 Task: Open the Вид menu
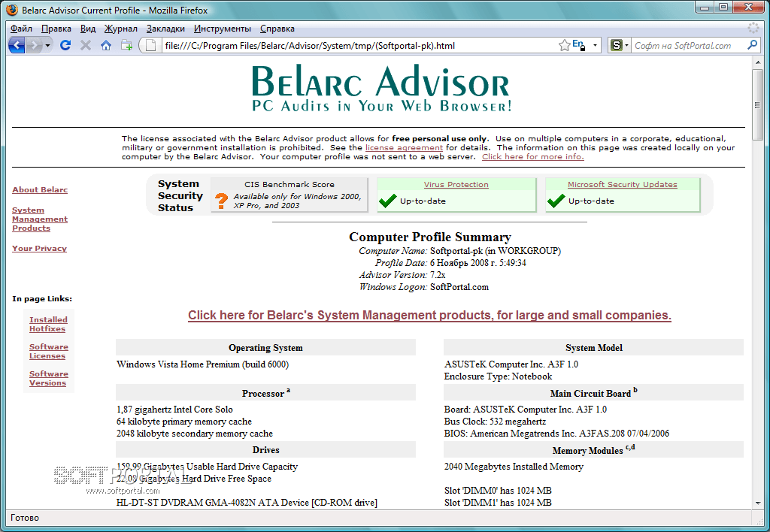(x=88, y=29)
